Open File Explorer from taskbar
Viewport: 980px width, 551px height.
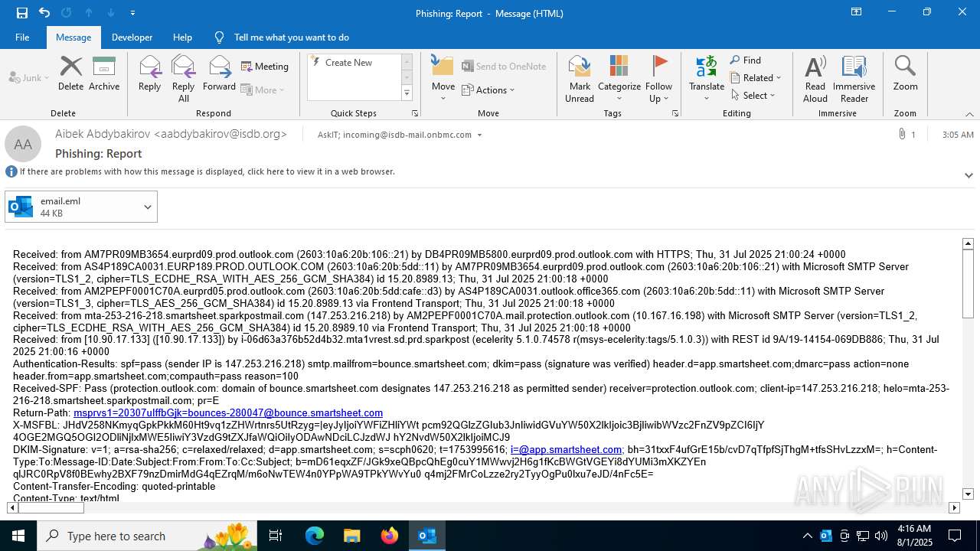351,536
